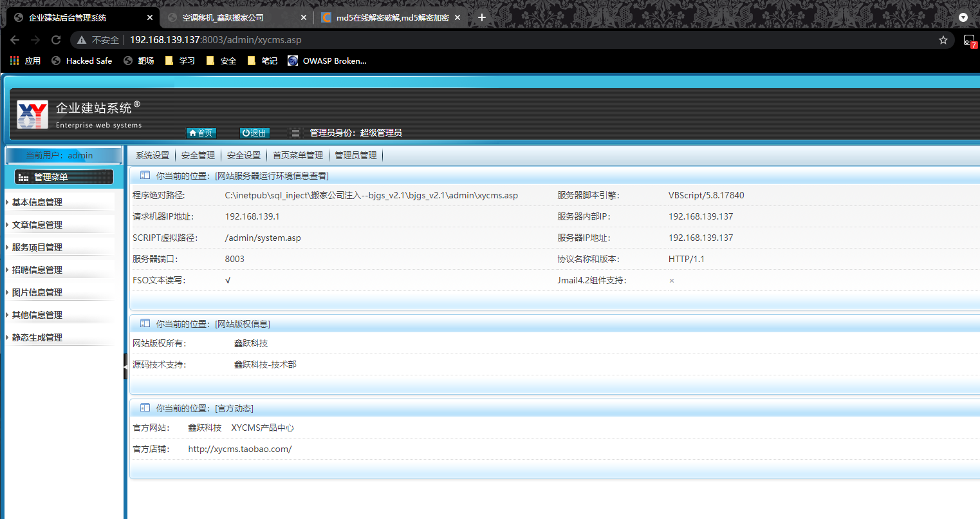Open the OWASP Broken bookmark
The width and height of the screenshot is (980, 519).
327,61
